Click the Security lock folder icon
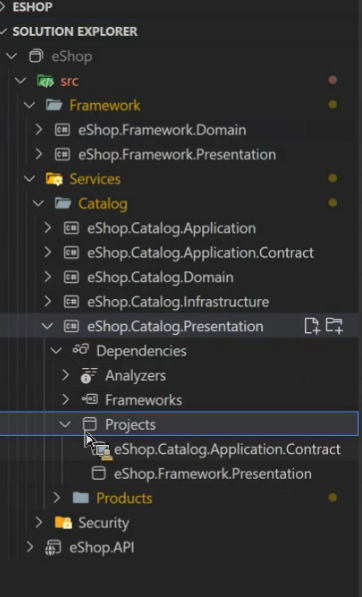This screenshot has width=362, height=597. tap(63, 523)
